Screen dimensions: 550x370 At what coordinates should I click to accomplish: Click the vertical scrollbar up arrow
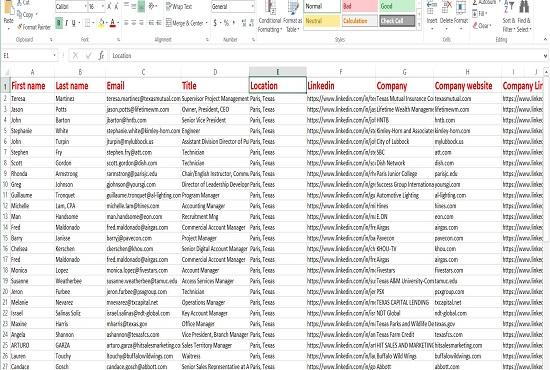pyautogui.click(x=546, y=72)
